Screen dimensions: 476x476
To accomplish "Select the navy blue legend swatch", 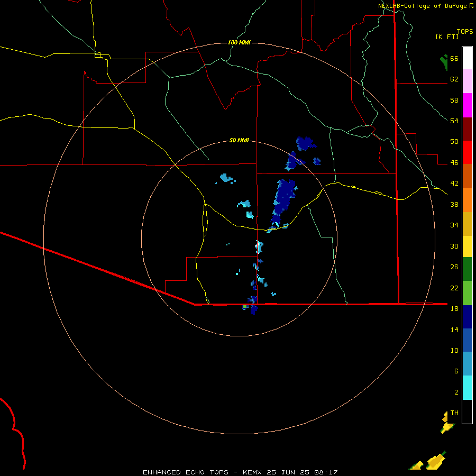I will coord(467,317).
